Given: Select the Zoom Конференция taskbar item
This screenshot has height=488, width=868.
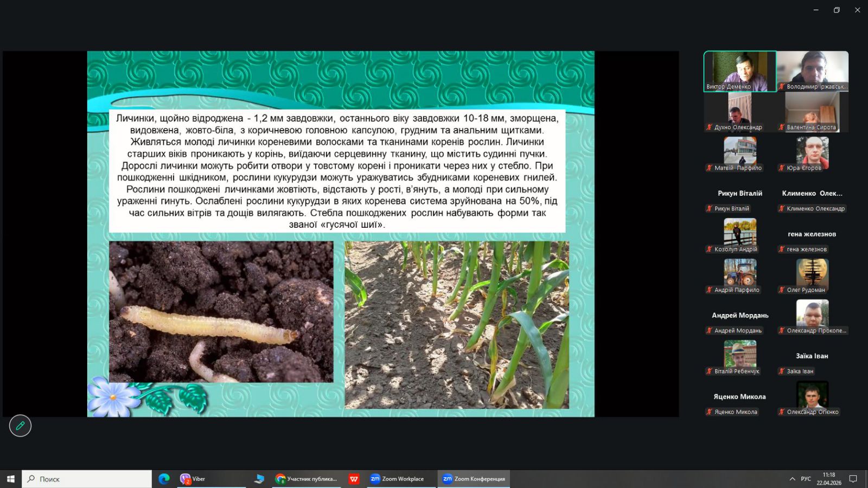Looking at the screenshot, I should (x=474, y=479).
